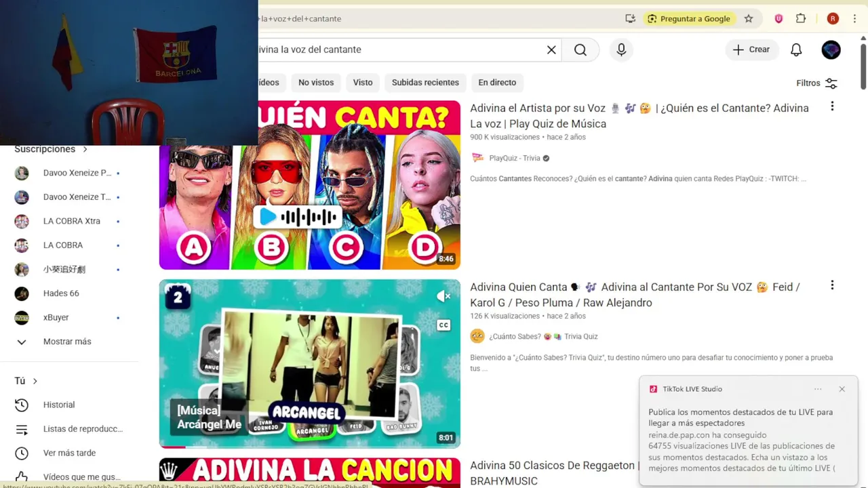Open Adivina el Artista por su Voz title
Image resolution: width=868 pixels, height=488 pixels.
639,116
